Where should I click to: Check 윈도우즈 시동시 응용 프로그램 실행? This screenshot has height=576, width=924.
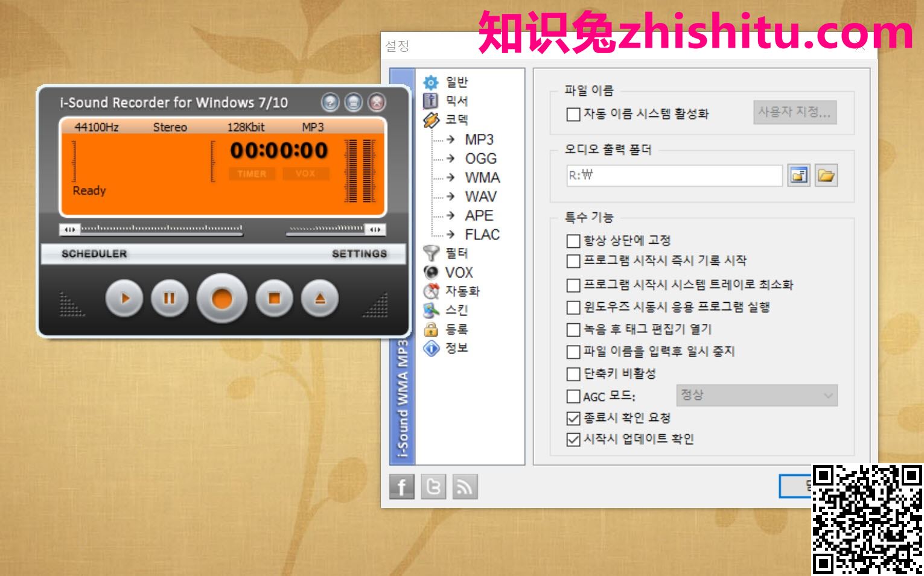(573, 308)
